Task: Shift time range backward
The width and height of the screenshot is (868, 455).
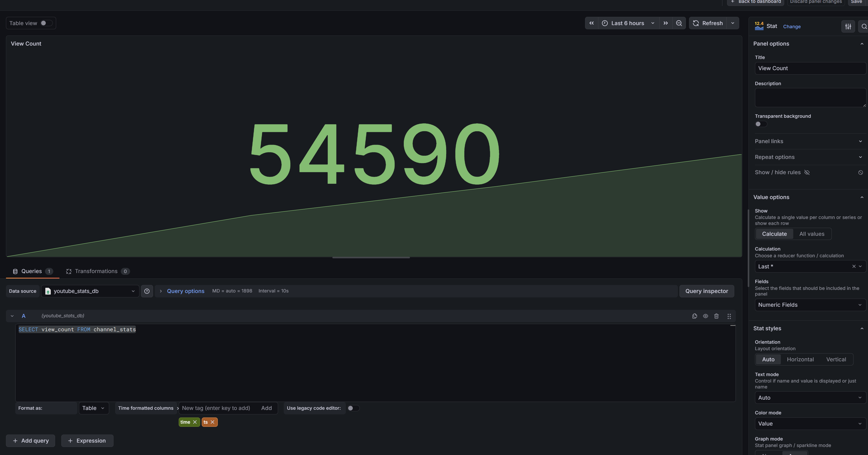Action: pos(591,23)
